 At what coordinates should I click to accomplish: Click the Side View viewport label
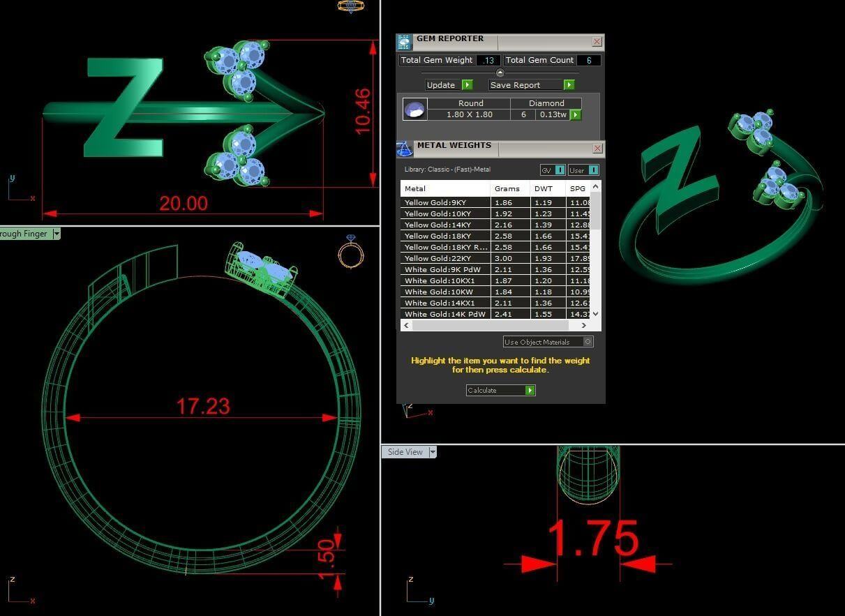[x=405, y=452]
